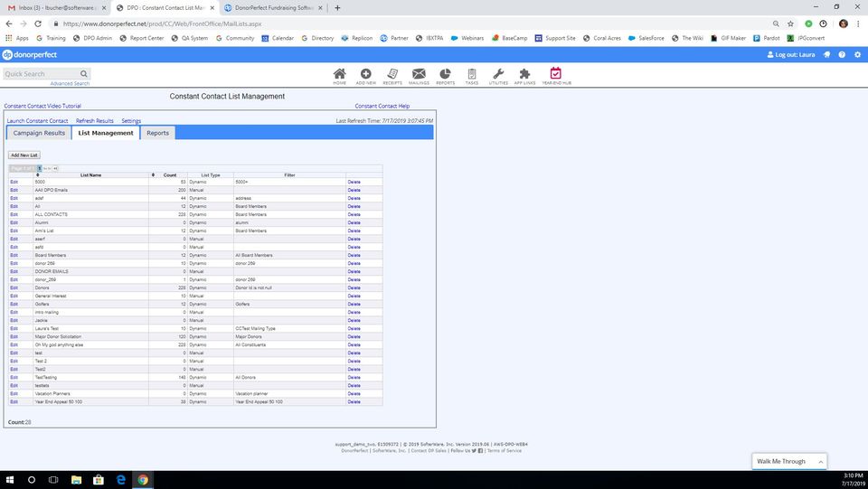Expand the Walk Me Through panel
Viewport: 868px width, 489px height.
788,461
